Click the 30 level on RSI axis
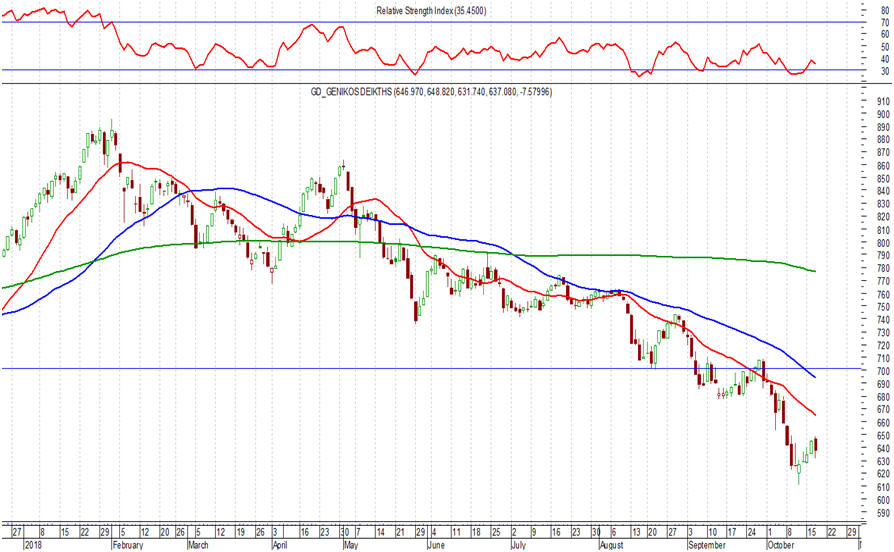Screen dimensions: 894x552 click(x=885, y=71)
